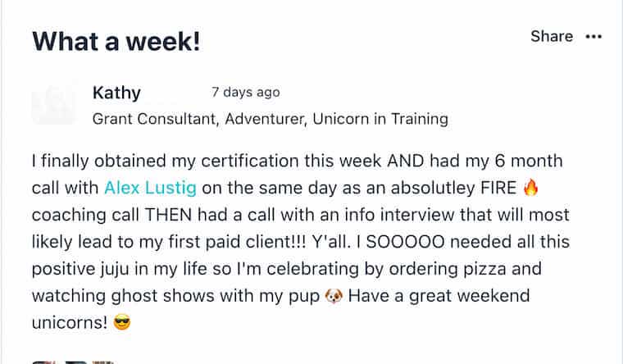623x364 pixels.
Task: Open the Alex Lustig mention link
Action: (x=150, y=188)
